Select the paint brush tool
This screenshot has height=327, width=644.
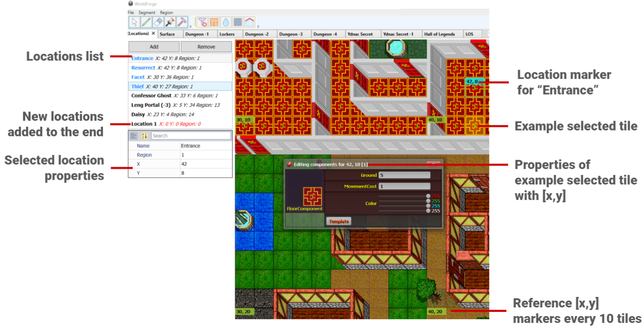[170, 22]
